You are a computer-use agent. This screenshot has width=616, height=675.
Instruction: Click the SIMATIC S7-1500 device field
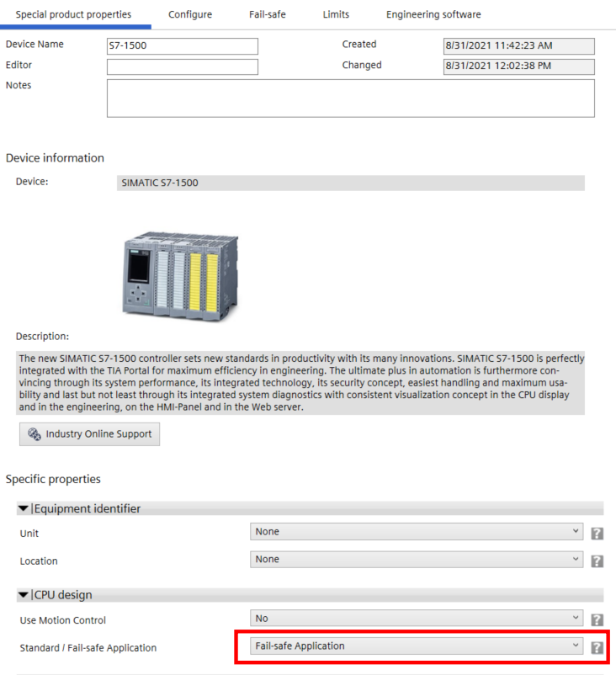pos(351,183)
